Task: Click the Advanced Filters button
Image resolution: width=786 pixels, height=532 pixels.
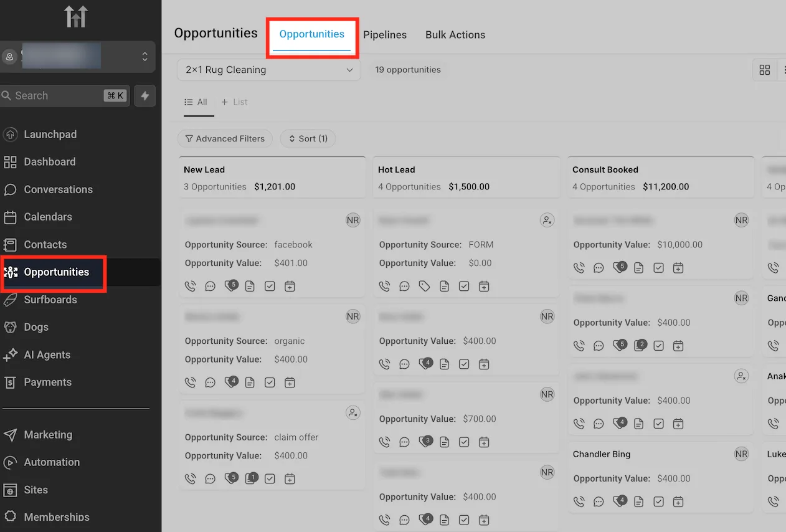Action: 225,138
